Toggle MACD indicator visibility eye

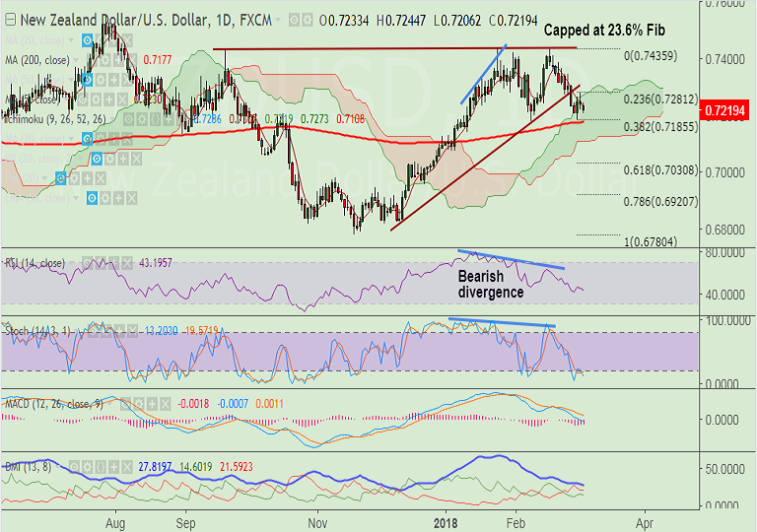[x=125, y=404]
